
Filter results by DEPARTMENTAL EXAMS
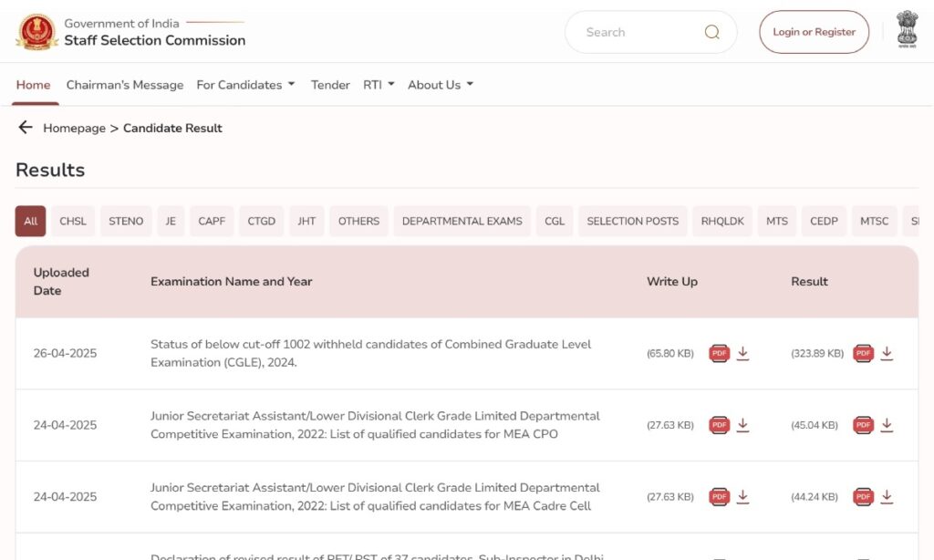point(462,221)
